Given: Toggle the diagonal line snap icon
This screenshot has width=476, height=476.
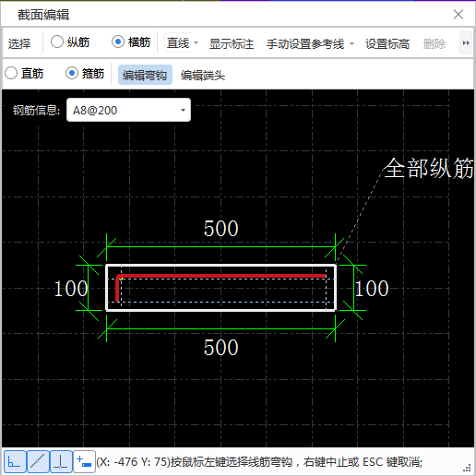Looking at the screenshot, I should (38, 461).
